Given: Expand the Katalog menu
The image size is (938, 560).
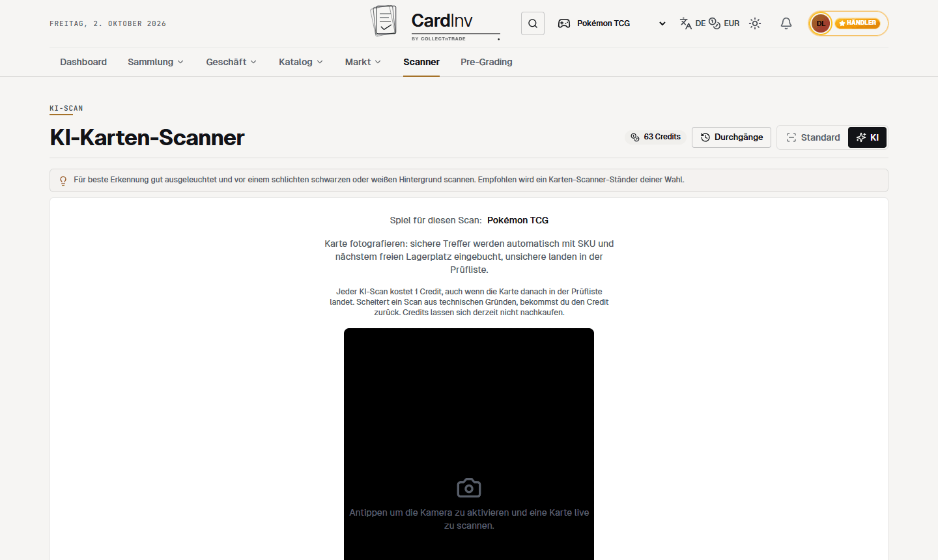Looking at the screenshot, I should click(301, 62).
